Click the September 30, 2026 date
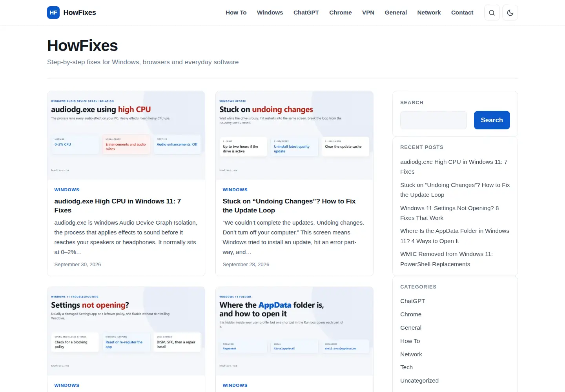Screen dimensions: 565x392 (78, 265)
